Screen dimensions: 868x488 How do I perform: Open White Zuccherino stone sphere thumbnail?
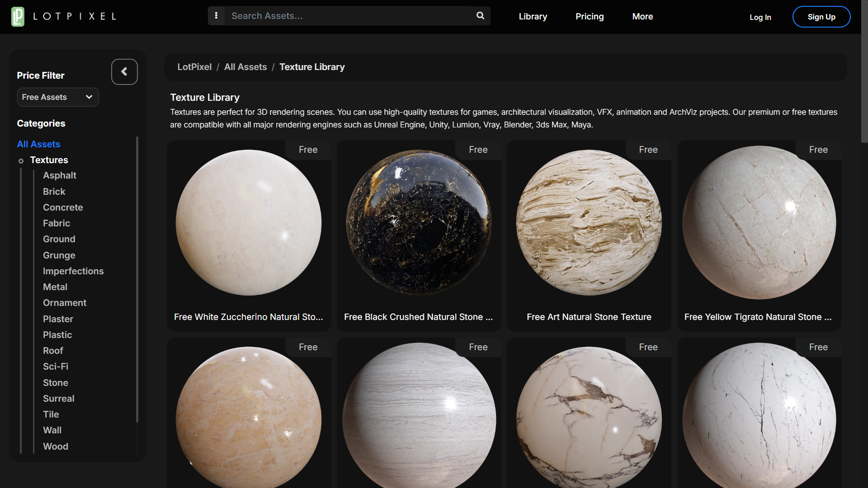249,223
